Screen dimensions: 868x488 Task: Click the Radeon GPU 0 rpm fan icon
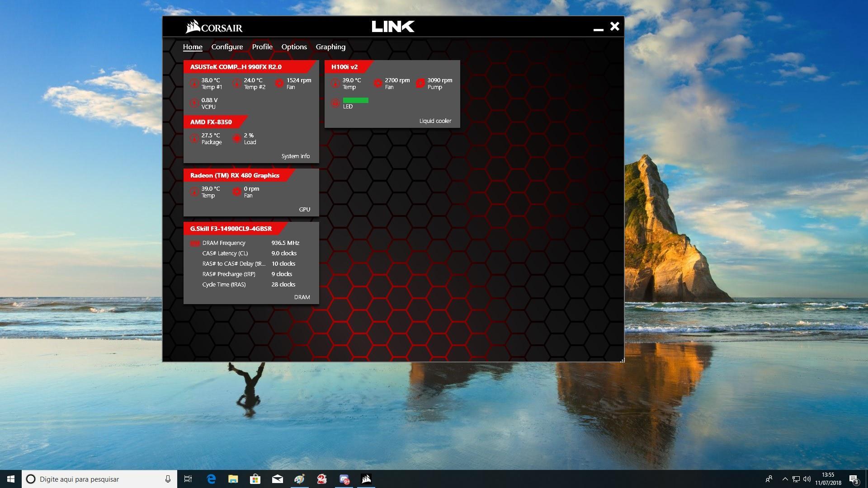tap(237, 192)
